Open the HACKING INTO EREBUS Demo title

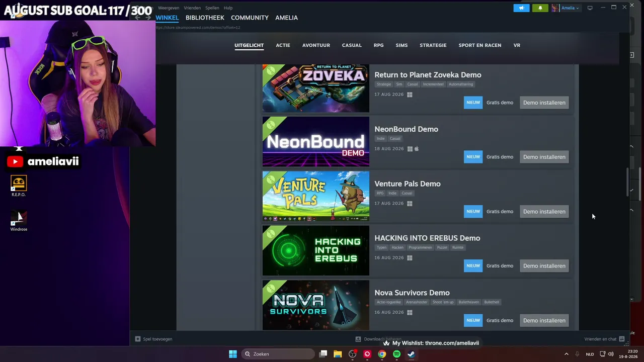(x=427, y=238)
